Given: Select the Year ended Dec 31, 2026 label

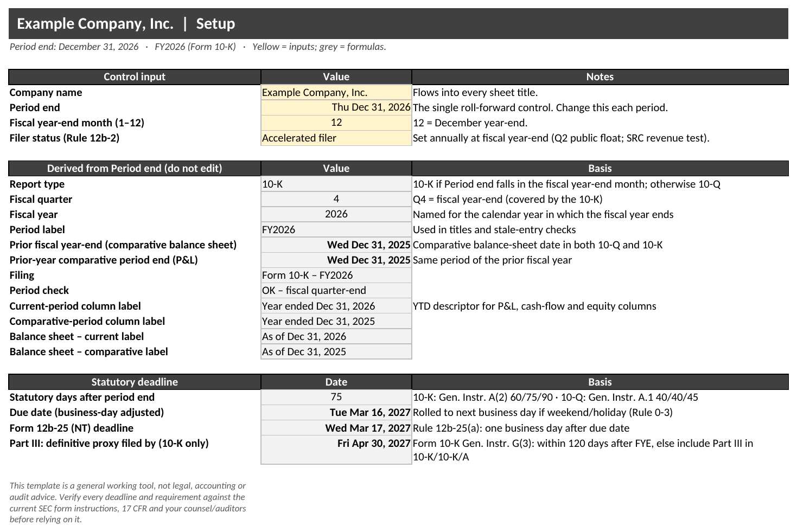Looking at the screenshot, I should click(x=336, y=306).
